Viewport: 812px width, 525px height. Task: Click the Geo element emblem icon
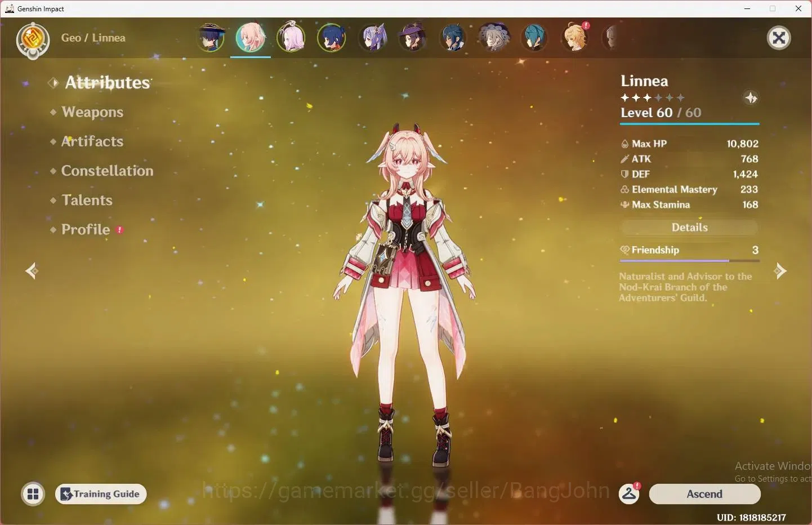pos(33,39)
